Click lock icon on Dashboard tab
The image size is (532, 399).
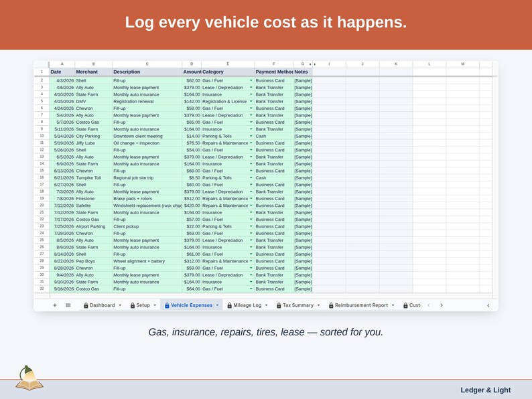point(86,305)
